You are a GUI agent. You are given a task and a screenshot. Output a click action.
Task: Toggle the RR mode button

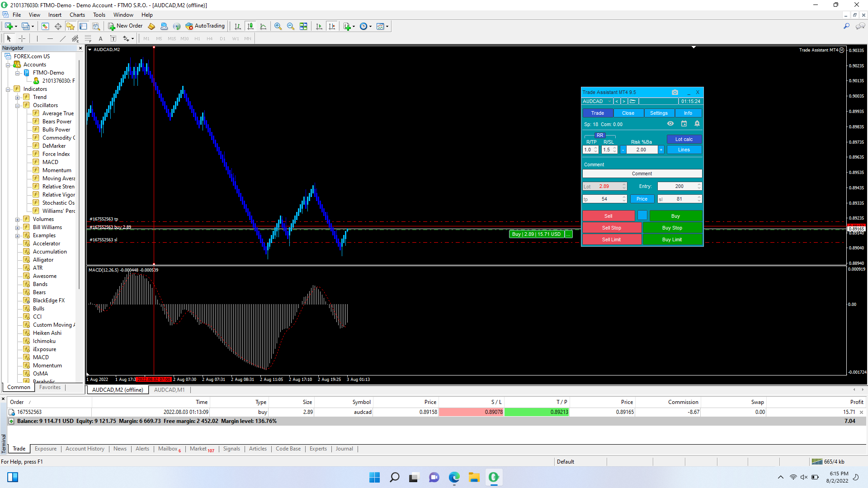pyautogui.click(x=599, y=135)
